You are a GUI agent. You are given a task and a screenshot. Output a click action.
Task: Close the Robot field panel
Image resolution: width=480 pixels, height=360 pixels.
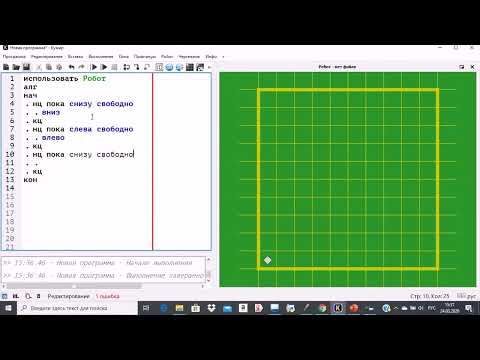click(x=472, y=67)
